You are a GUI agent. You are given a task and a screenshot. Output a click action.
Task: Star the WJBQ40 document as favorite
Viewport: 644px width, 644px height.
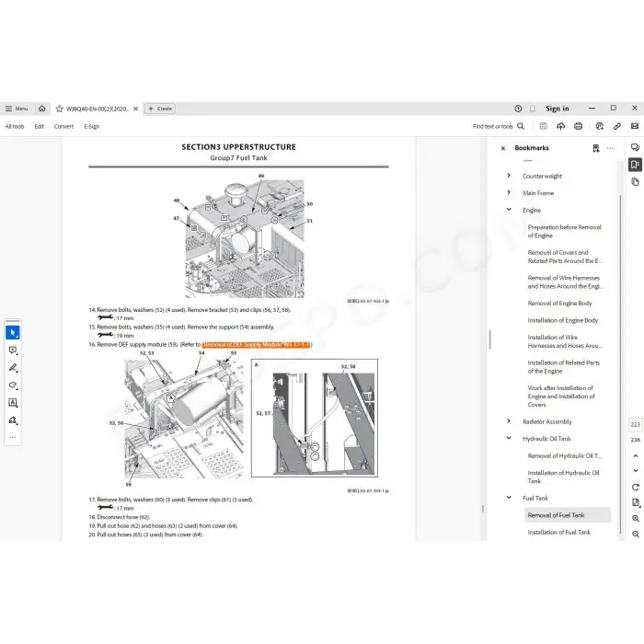[x=59, y=109]
